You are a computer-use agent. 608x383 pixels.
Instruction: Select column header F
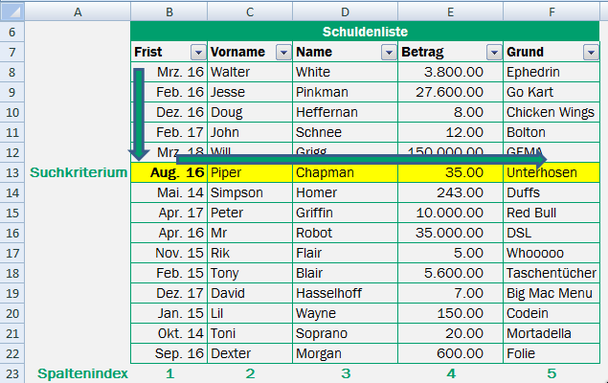(x=551, y=12)
